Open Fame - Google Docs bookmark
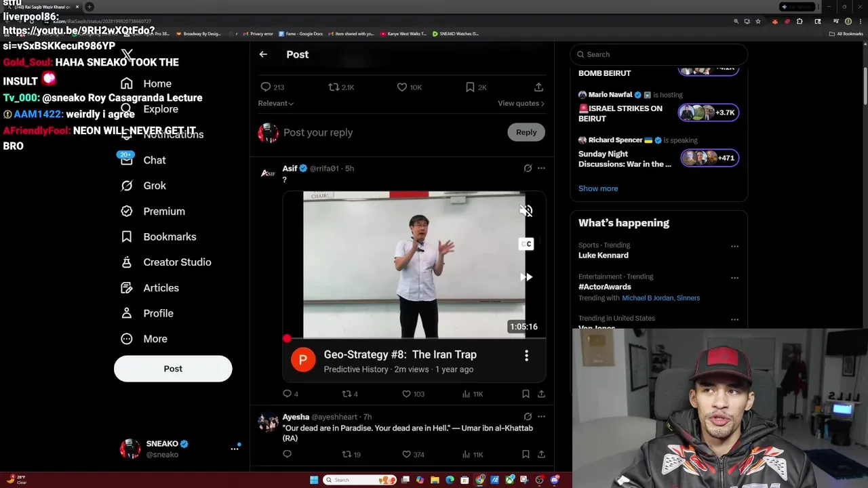This screenshot has height=488, width=868. pyautogui.click(x=299, y=33)
